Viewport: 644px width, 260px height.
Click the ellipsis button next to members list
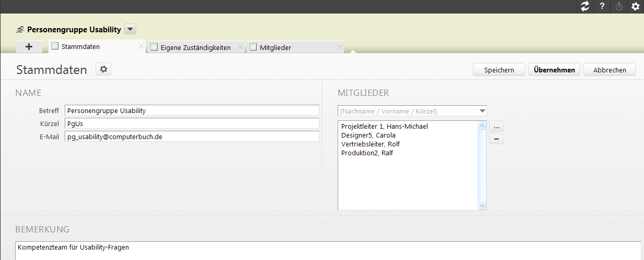coord(496,126)
